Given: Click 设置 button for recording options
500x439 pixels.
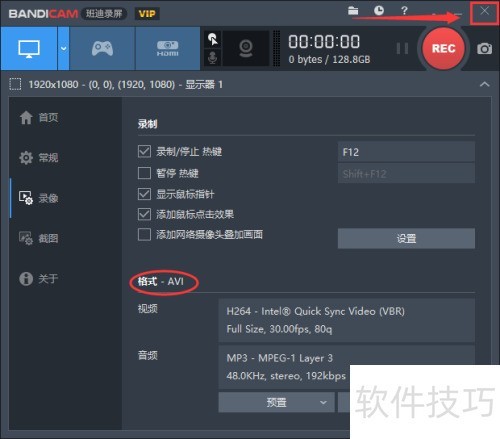Looking at the screenshot, I should click(x=406, y=238).
